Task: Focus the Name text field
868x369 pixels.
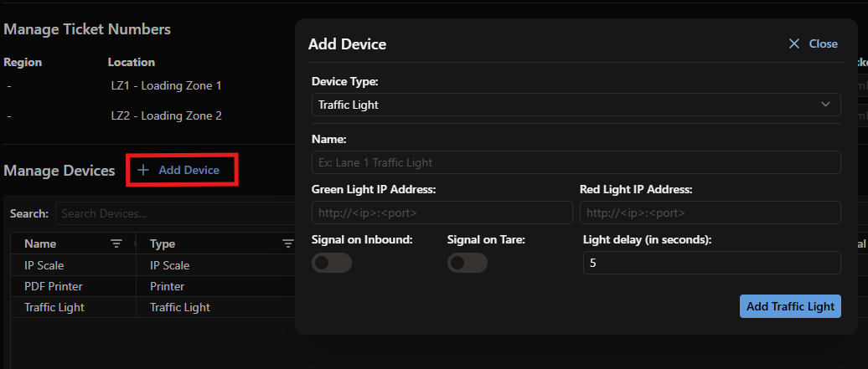Action: click(x=576, y=162)
